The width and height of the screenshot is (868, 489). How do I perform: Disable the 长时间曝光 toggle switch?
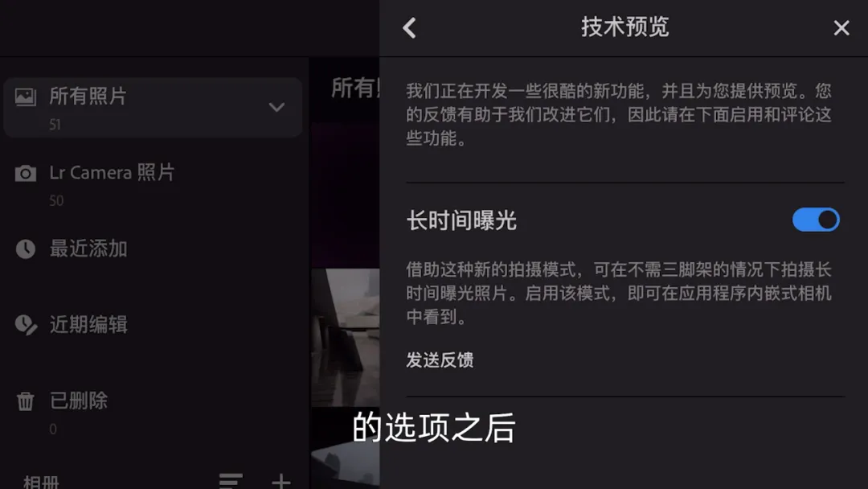click(x=816, y=220)
